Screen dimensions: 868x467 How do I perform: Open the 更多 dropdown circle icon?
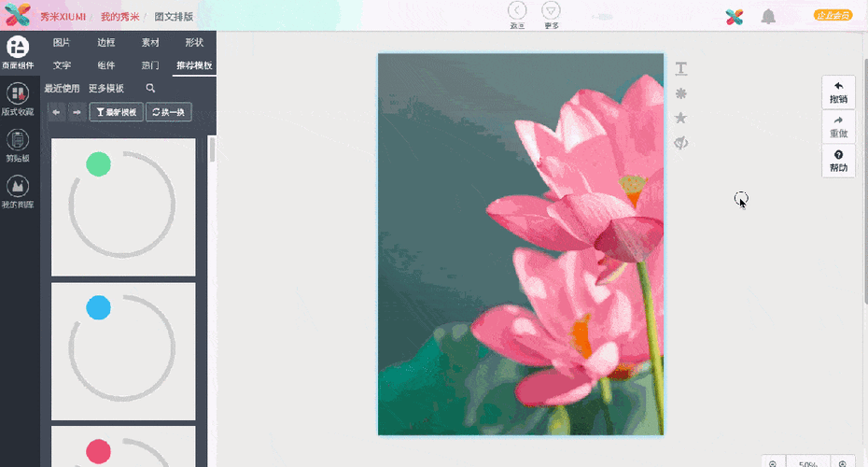[551, 10]
